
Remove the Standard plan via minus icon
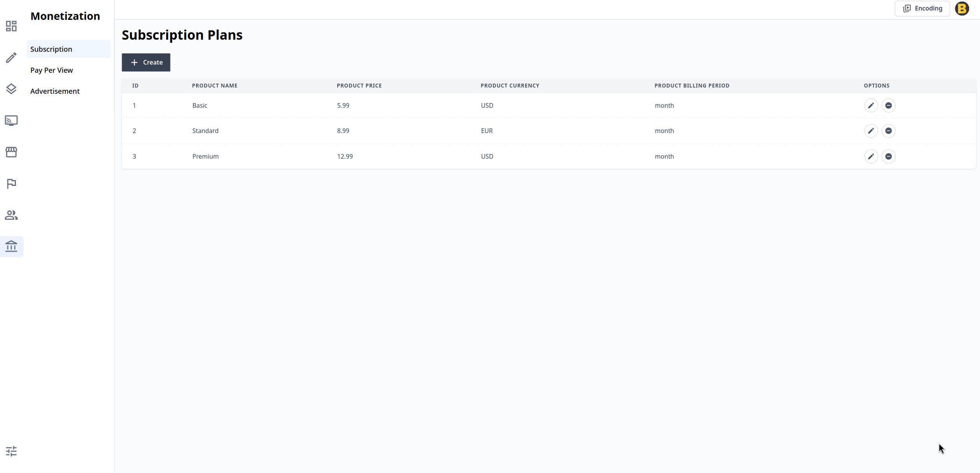(889, 131)
